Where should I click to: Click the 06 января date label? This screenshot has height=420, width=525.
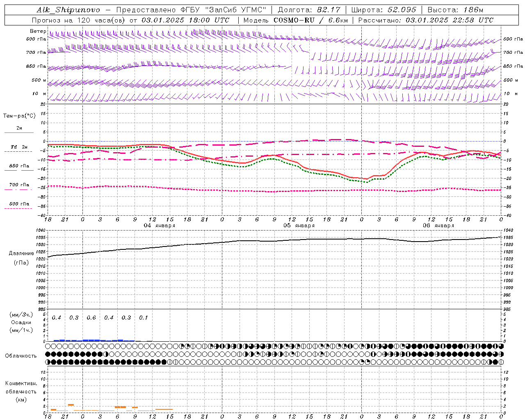coord(438,226)
